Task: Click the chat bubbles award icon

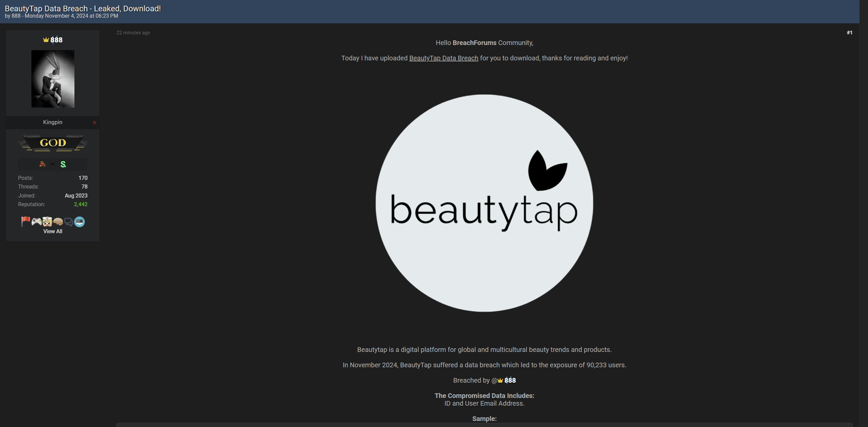Action: [x=69, y=222]
